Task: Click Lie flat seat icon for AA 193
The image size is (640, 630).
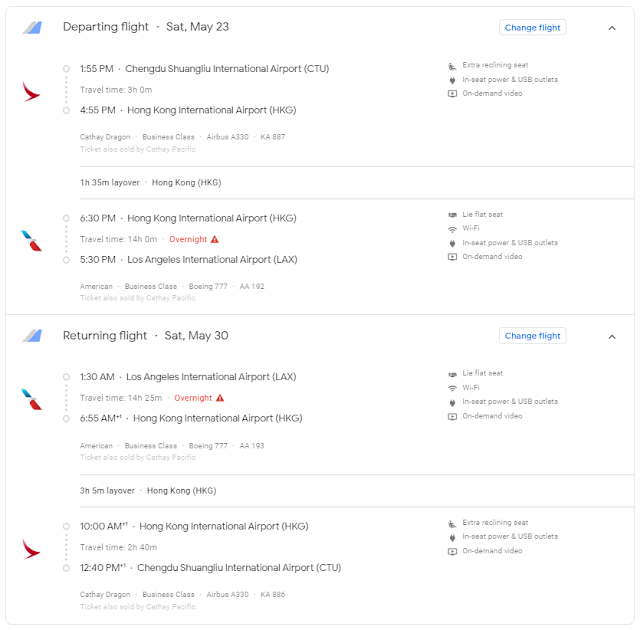Action: pos(453,373)
